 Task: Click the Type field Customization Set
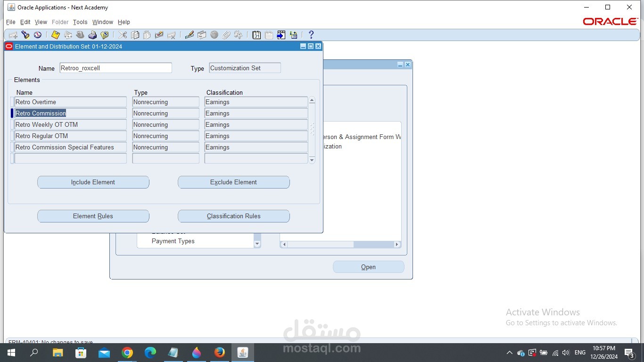coord(245,68)
